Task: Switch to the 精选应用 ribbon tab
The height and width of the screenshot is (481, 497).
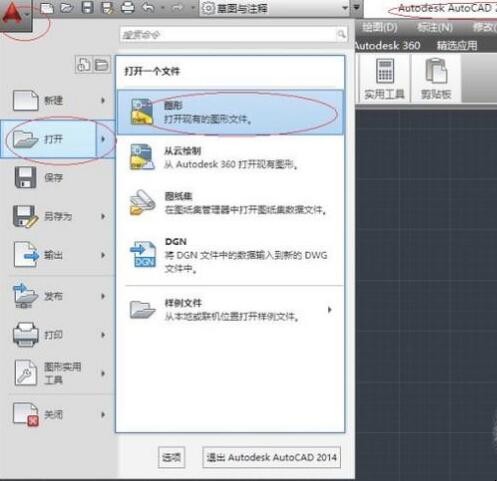Action: click(457, 45)
